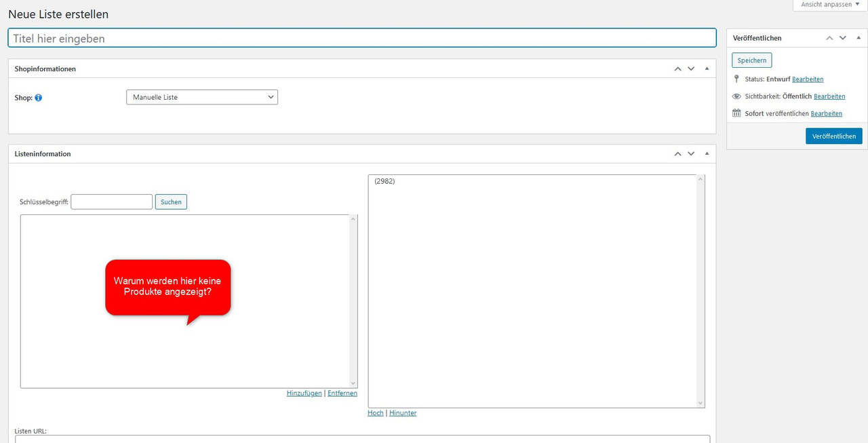
Task: Collapse the Shopinformationen panel triangle
Action: [707, 69]
